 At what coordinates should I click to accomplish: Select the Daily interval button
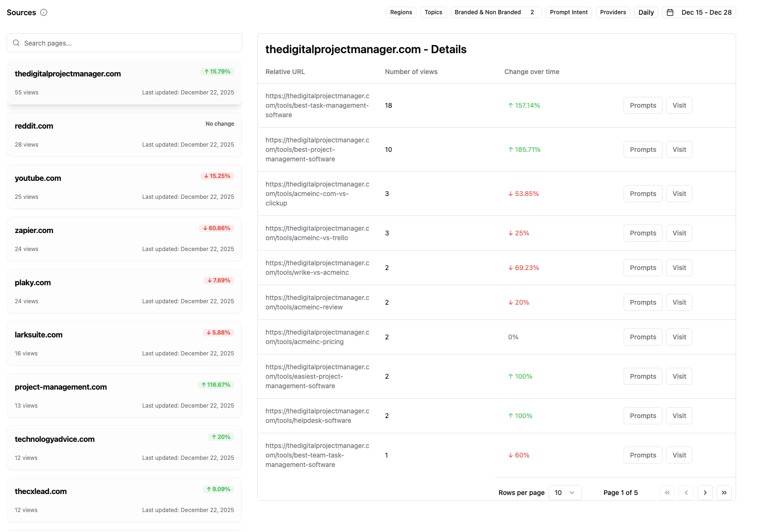[646, 12]
